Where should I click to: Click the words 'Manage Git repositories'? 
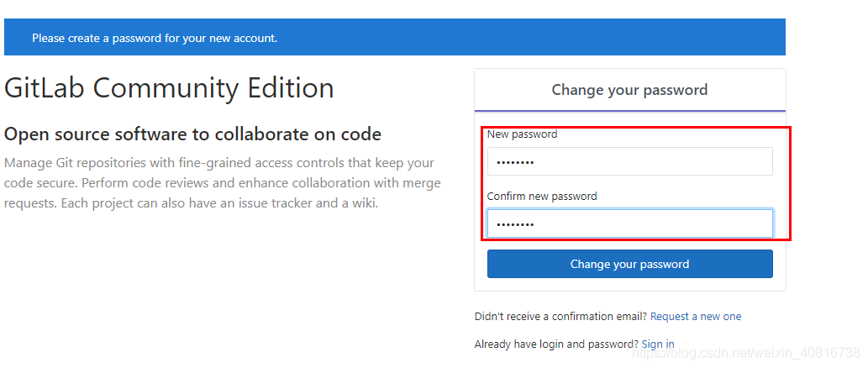pos(63,163)
